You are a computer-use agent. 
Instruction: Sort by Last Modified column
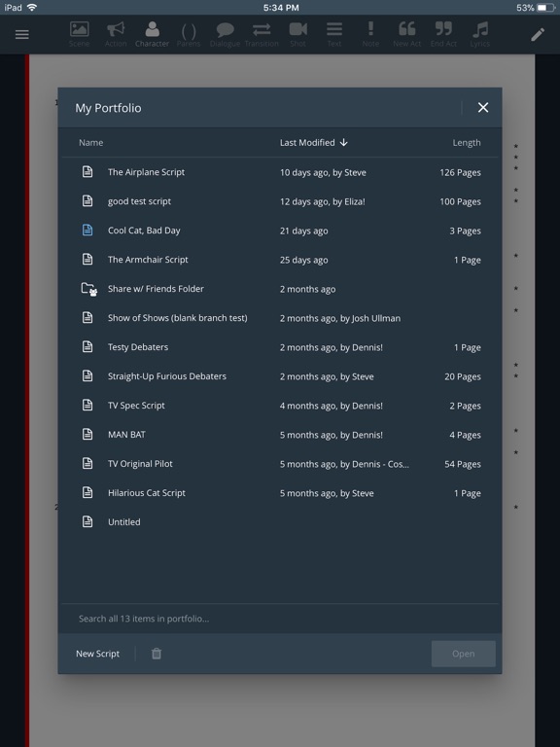[x=313, y=142]
